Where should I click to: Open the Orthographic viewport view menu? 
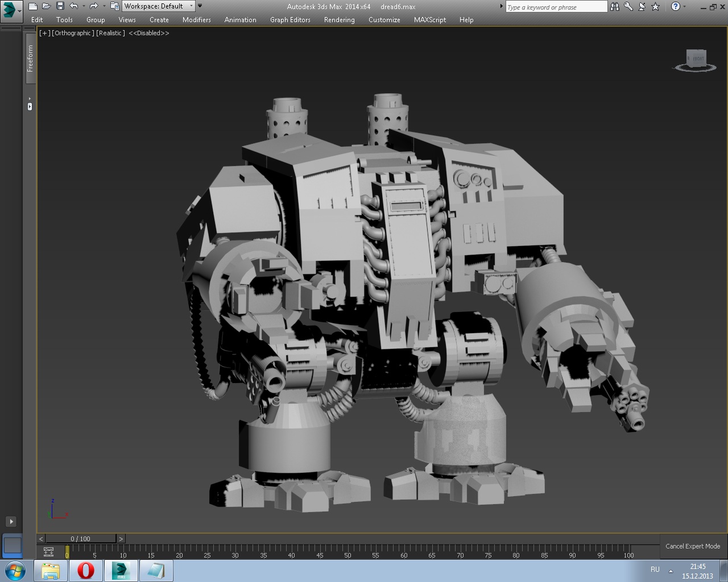(73, 33)
